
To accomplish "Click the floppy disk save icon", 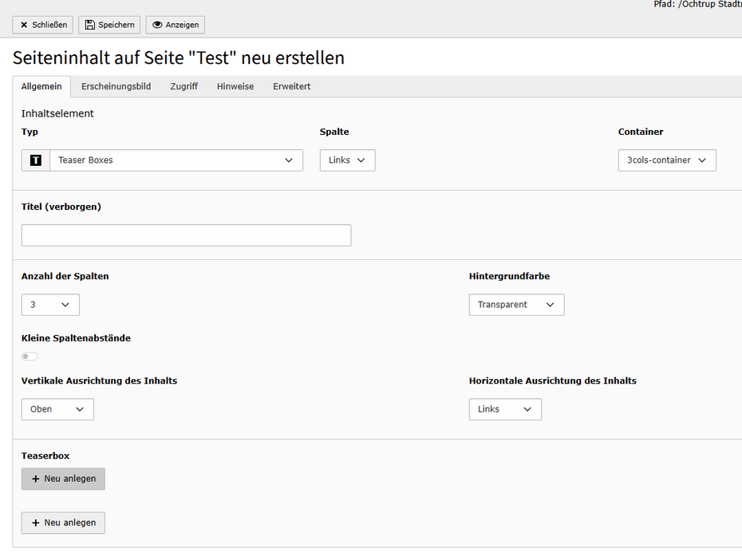I will pyautogui.click(x=90, y=25).
